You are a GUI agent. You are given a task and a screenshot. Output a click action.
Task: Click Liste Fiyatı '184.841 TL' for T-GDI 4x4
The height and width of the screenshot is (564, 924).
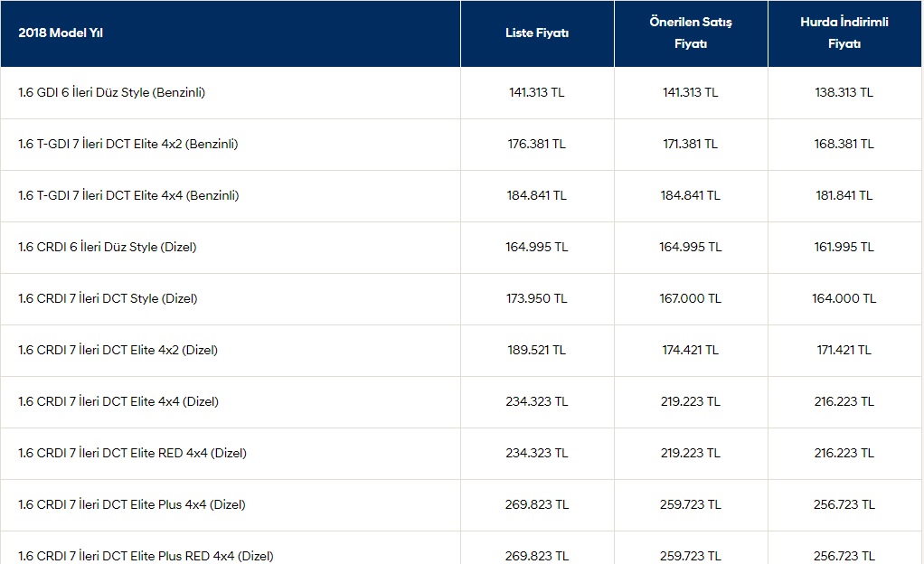click(537, 195)
